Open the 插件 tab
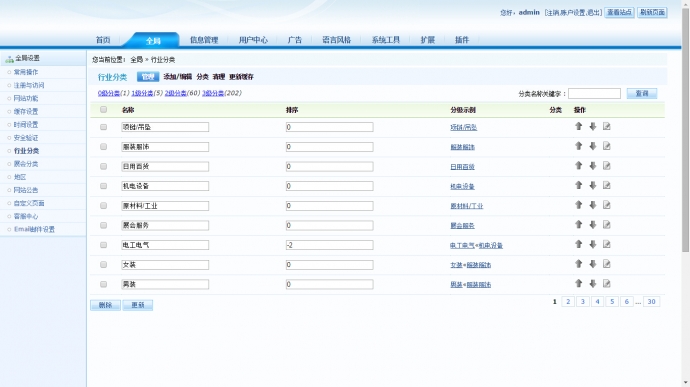 [x=462, y=40]
